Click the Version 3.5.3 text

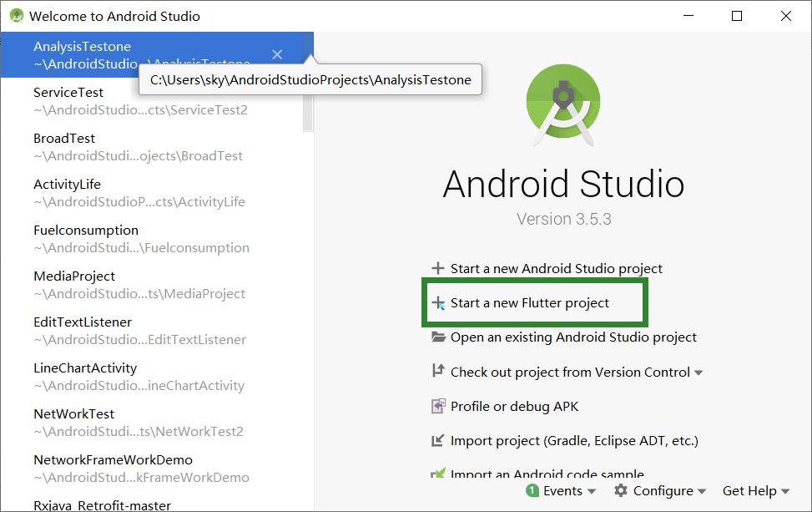pyautogui.click(x=563, y=219)
